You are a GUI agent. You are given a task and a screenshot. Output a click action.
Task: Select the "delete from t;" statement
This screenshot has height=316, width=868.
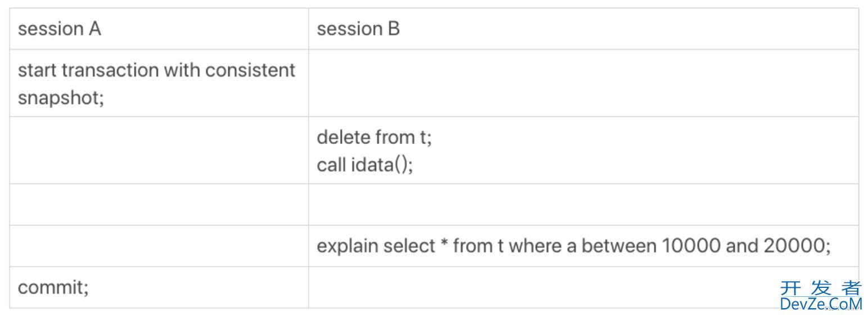(374, 137)
